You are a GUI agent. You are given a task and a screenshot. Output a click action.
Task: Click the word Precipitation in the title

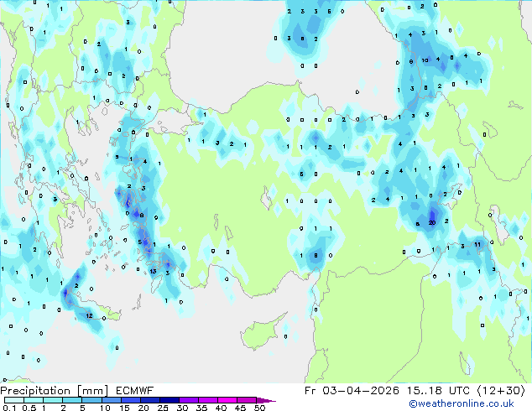(x=35, y=391)
